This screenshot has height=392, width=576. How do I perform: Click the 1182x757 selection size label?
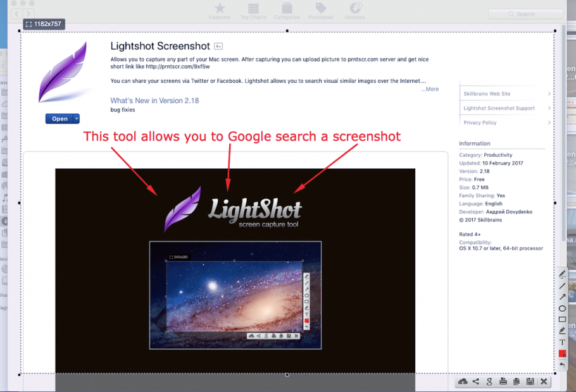click(44, 24)
